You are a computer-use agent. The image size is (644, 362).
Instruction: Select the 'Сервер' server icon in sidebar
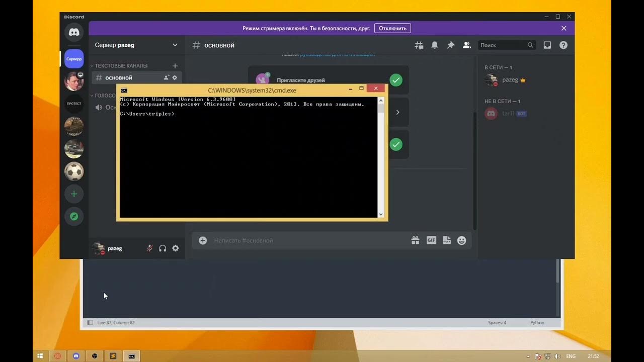74,59
